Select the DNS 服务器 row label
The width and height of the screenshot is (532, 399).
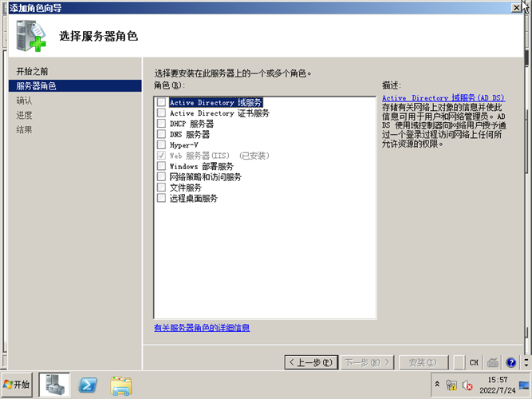click(190, 135)
